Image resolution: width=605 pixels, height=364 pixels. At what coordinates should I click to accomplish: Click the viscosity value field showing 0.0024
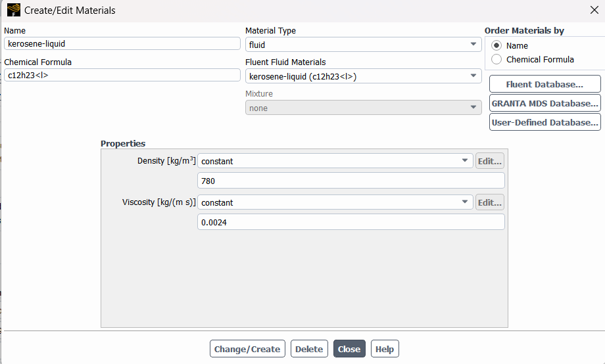coord(351,221)
